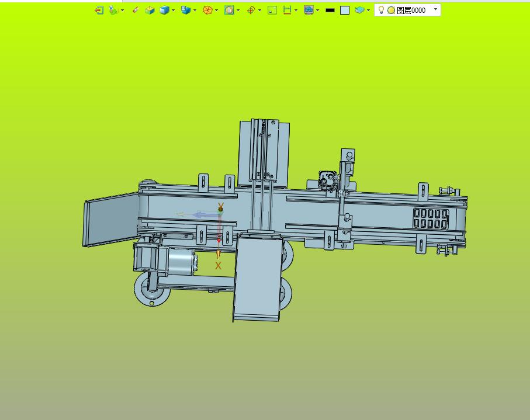Expand the crosshair target dropdown
This screenshot has width=530, height=420.
click(x=259, y=11)
